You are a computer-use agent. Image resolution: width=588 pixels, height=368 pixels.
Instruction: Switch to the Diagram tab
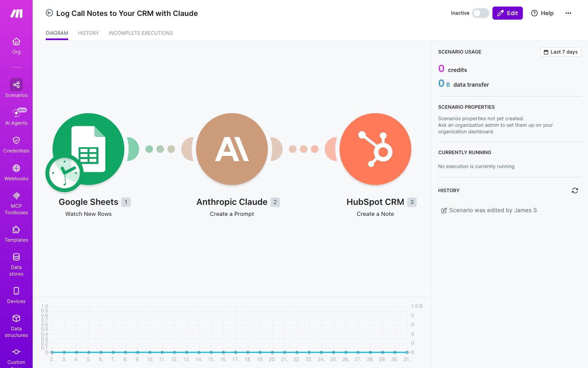pos(57,33)
